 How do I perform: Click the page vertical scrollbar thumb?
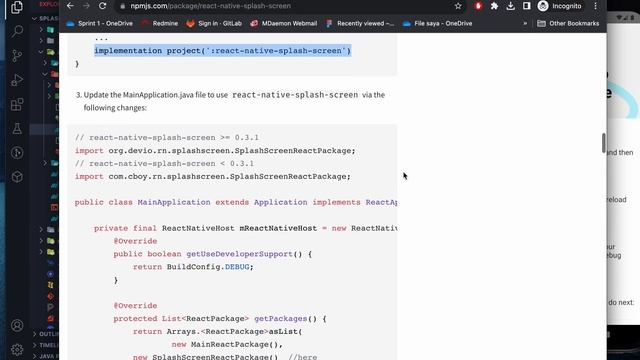tap(604, 143)
